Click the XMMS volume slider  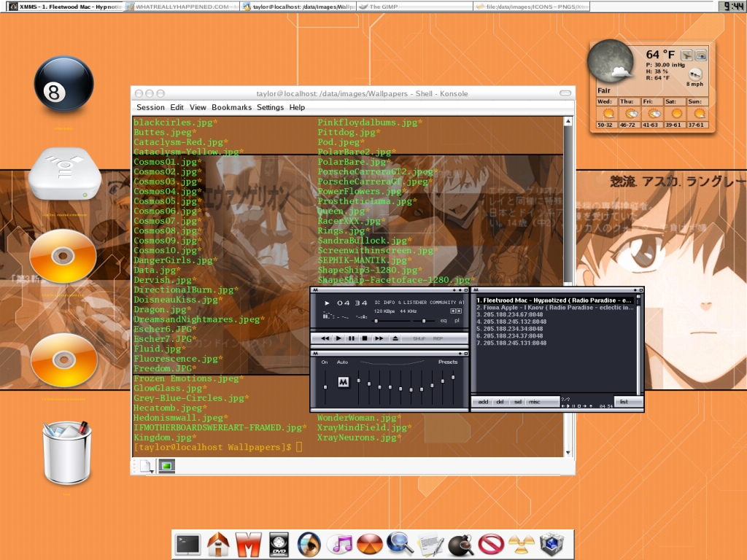[391, 321]
